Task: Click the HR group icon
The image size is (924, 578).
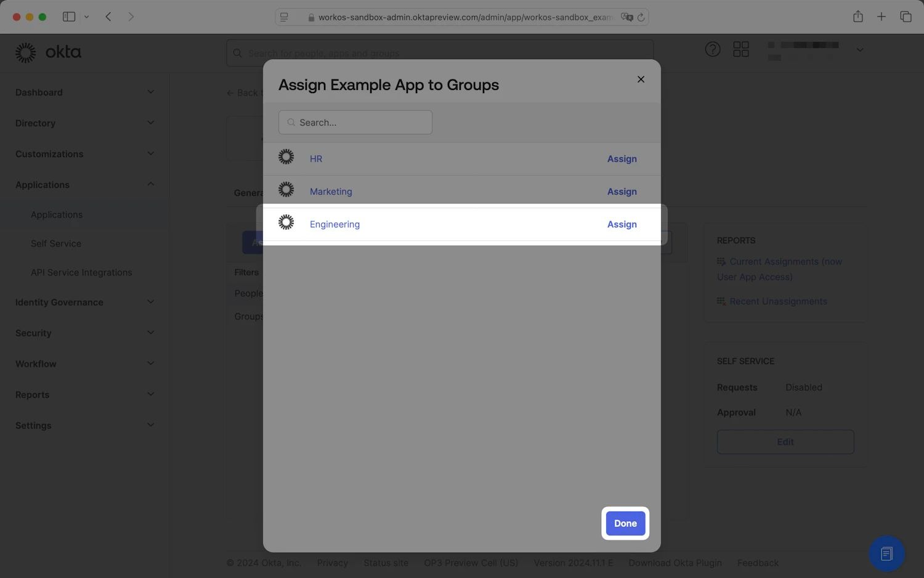Action: 286,157
